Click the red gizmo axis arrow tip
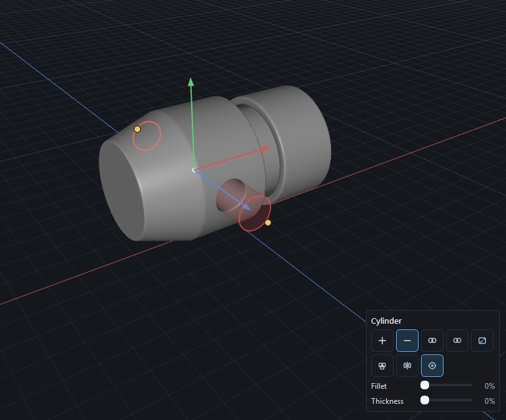 coord(266,149)
